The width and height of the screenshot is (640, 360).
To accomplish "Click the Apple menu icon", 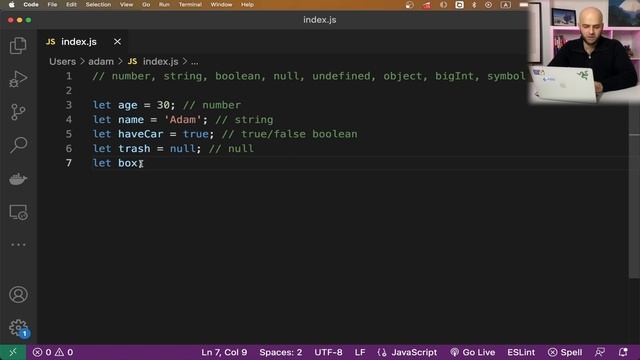I will pos(11,4).
